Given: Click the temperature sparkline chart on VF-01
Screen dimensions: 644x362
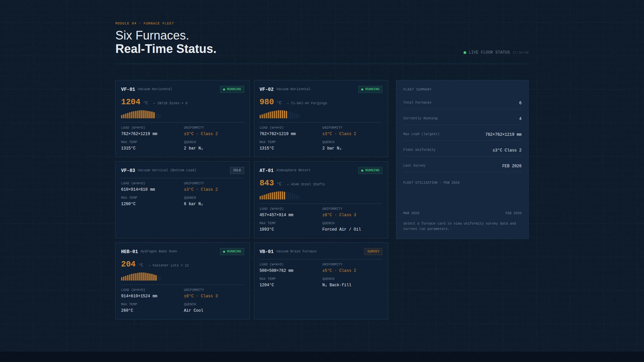Looking at the screenshot, I should pos(141,115).
